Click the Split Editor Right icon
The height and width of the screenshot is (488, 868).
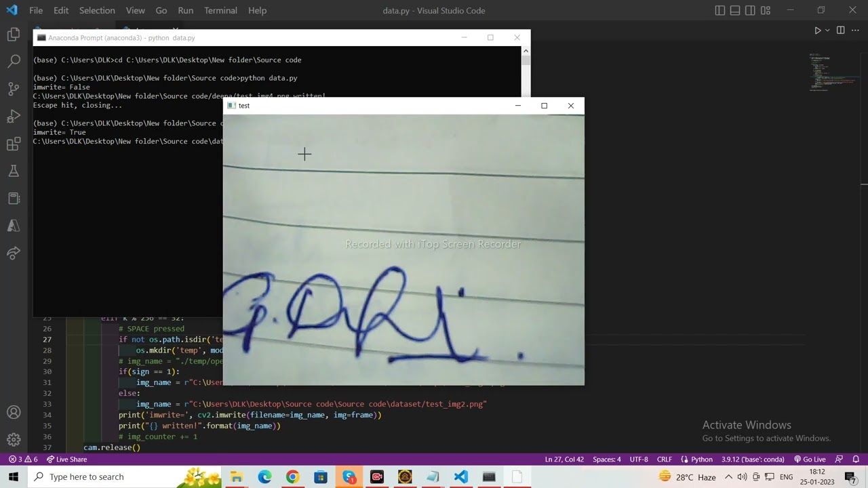pyautogui.click(x=840, y=30)
